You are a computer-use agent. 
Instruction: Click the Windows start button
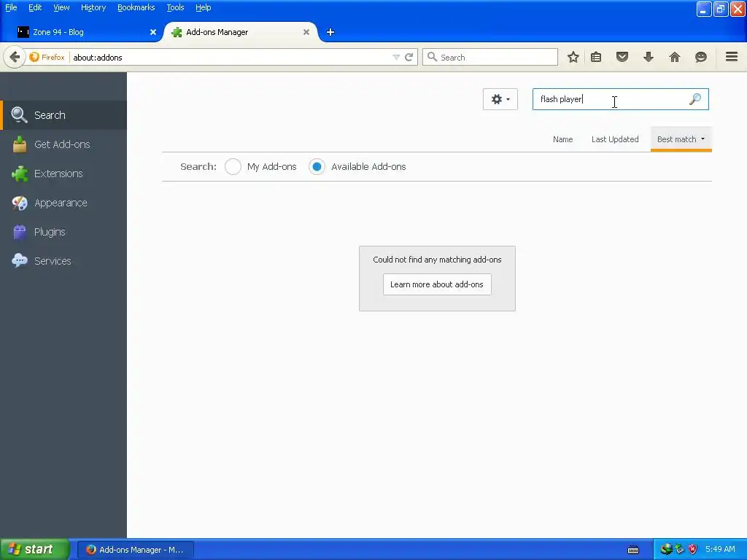[34, 549]
